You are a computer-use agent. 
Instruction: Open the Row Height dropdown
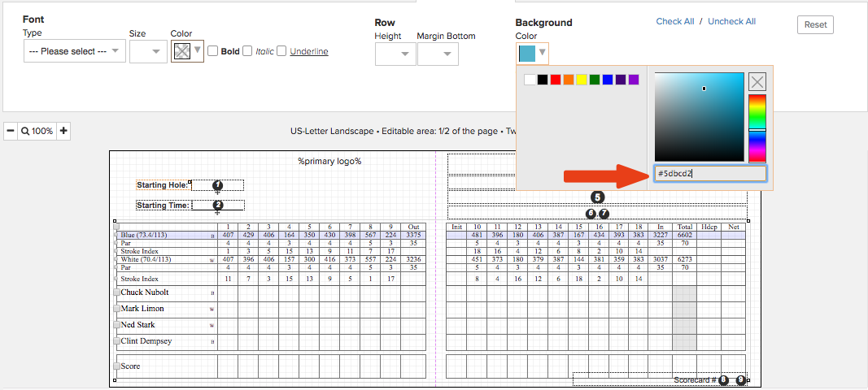tap(395, 54)
